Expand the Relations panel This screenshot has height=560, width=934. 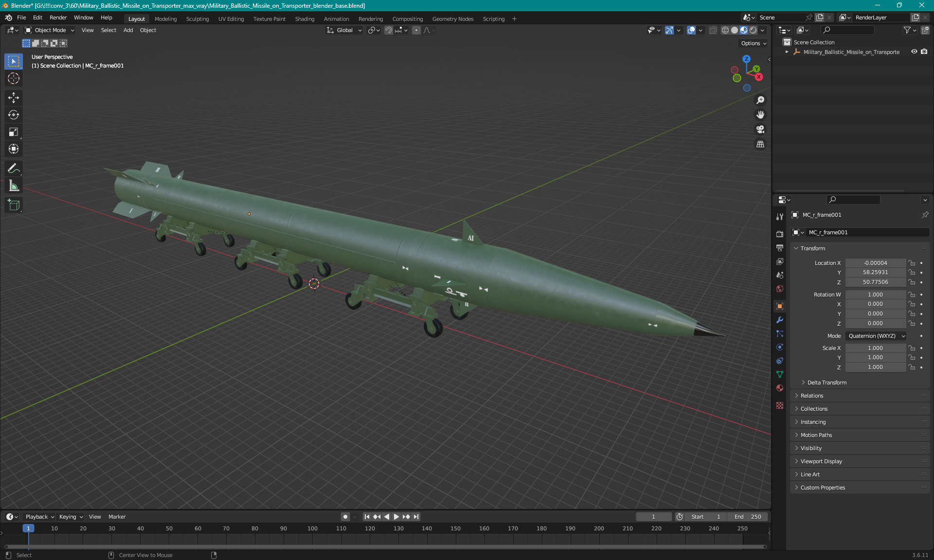(860, 396)
